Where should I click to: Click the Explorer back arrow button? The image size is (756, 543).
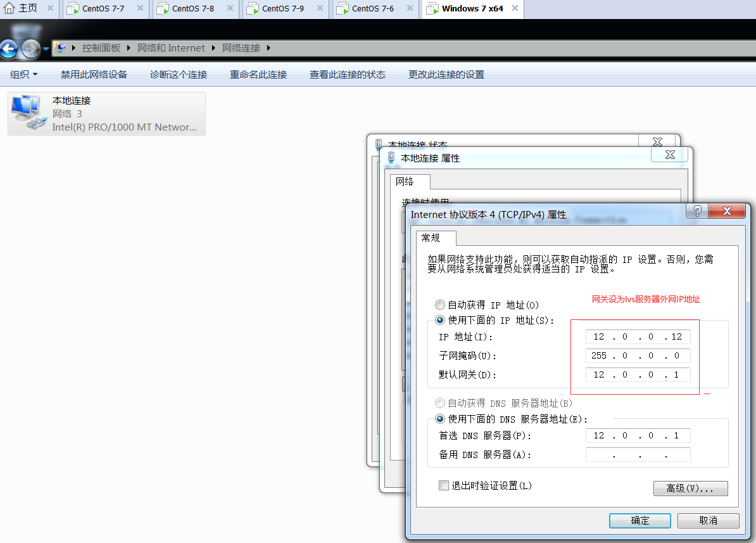point(9,49)
